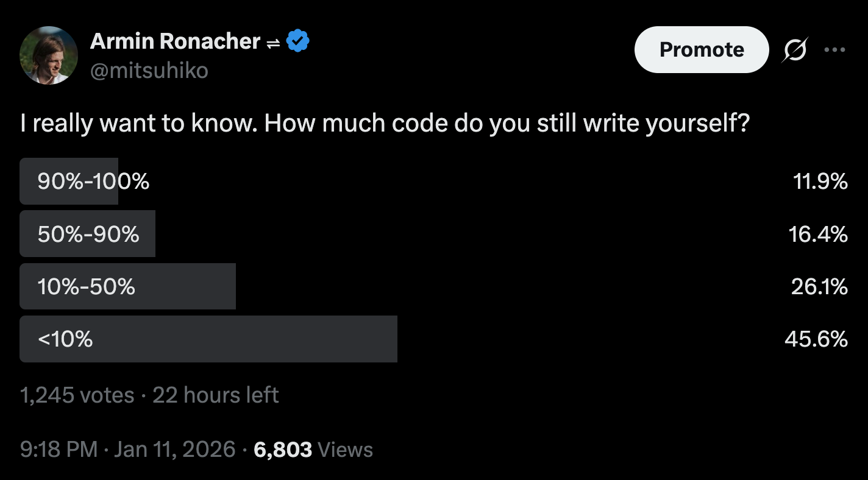Image resolution: width=868 pixels, height=480 pixels.
Task: Open the Armin Ronacher display name link
Action: (175, 41)
